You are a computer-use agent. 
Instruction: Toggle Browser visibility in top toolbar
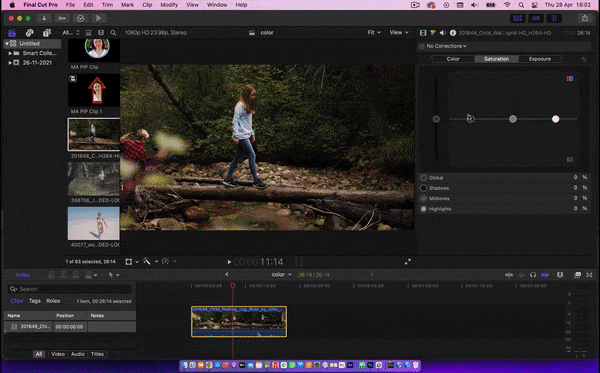pos(518,18)
